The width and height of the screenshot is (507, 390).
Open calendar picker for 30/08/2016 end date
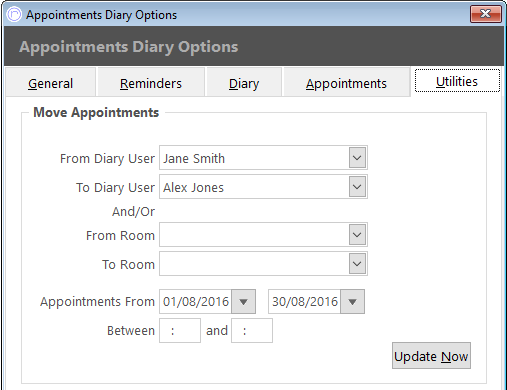(x=352, y=302)
